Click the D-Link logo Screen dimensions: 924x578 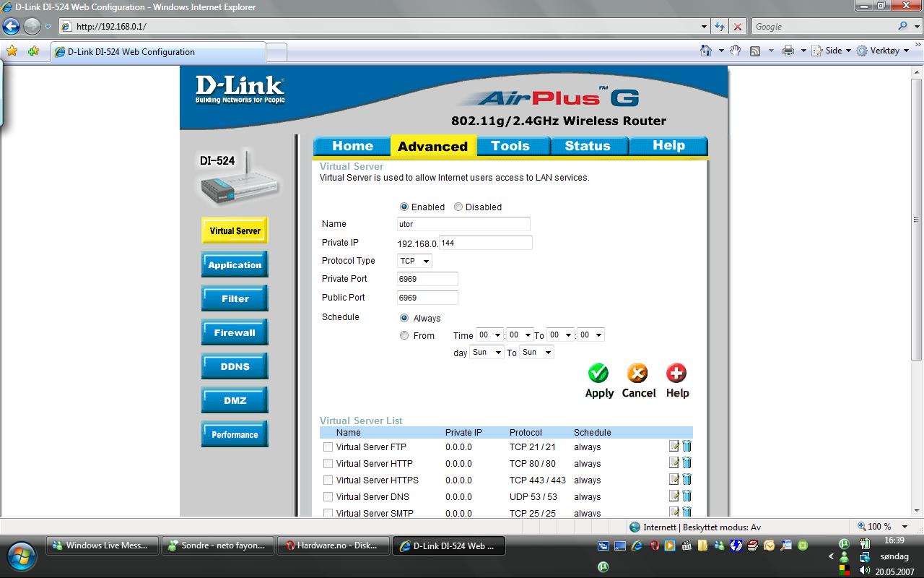pos(240,90)
